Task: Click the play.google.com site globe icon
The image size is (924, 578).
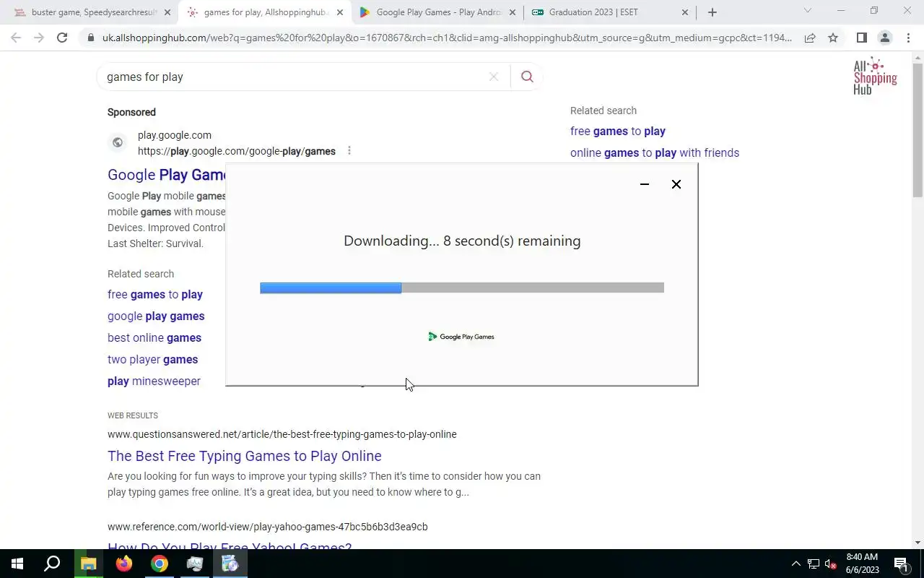Action: click(118, 142)
